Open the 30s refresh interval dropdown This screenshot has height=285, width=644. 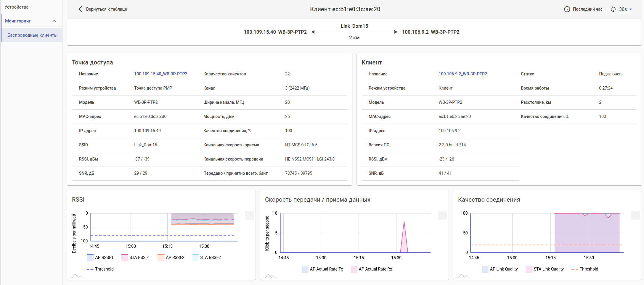coord(625,9)
